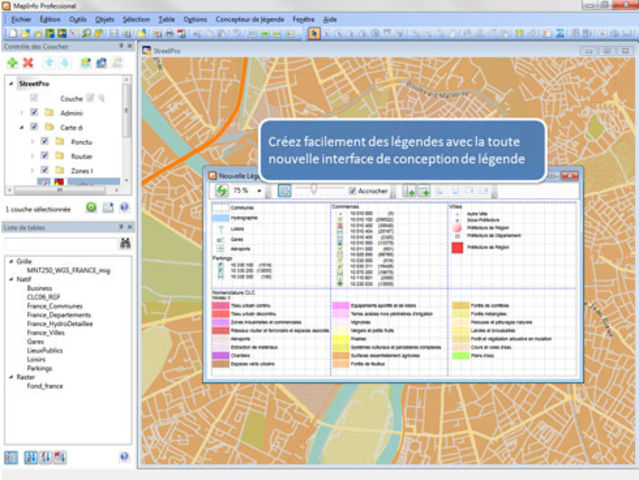Screen dimensions: 639x480
Task: Click the first add frame icon in legend toolbar
Action: point(410,191)
